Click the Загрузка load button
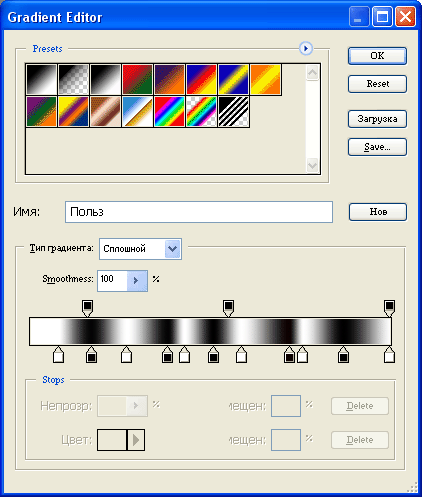This screenshot has height=497, width=422. coord(377,119)
